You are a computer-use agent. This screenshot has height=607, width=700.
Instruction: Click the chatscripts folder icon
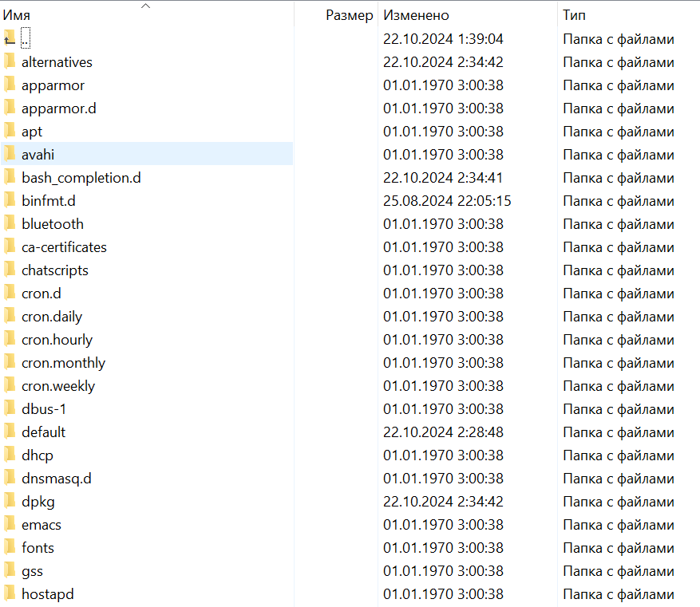10,270
